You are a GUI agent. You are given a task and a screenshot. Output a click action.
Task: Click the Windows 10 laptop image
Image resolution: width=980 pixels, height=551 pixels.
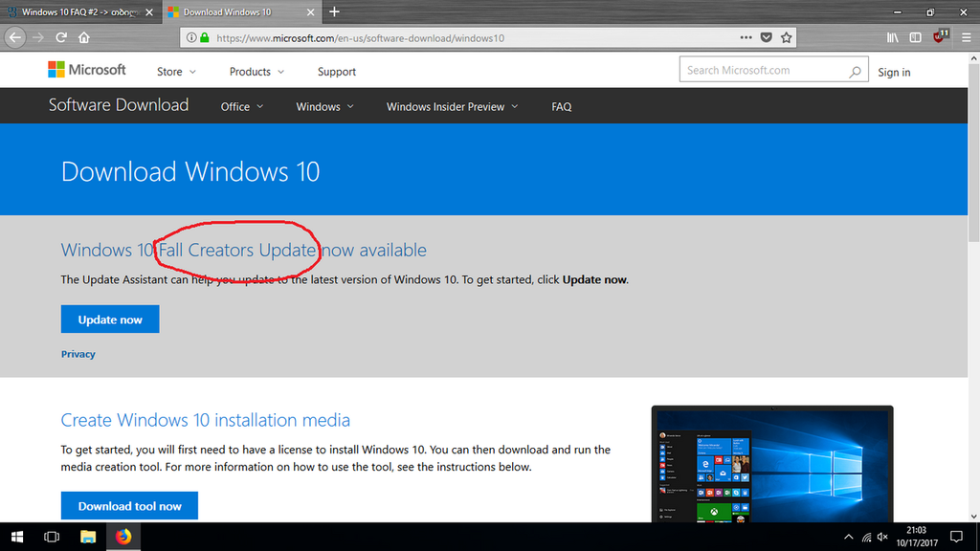[772, 464]
